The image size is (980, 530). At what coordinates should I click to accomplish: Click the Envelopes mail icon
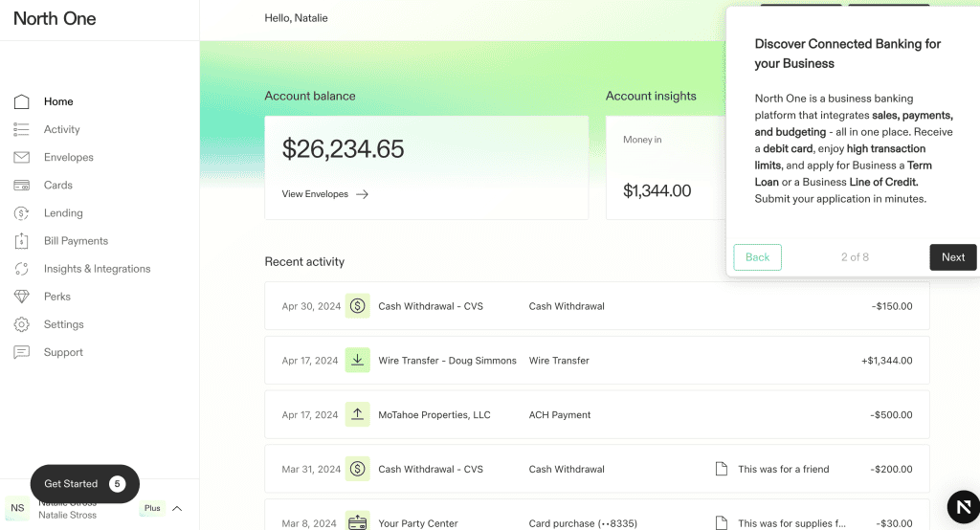coord(21,157)
